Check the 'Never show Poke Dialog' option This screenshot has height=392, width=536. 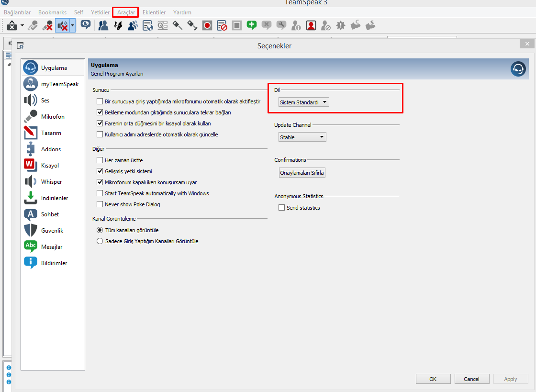coord(100,204)
